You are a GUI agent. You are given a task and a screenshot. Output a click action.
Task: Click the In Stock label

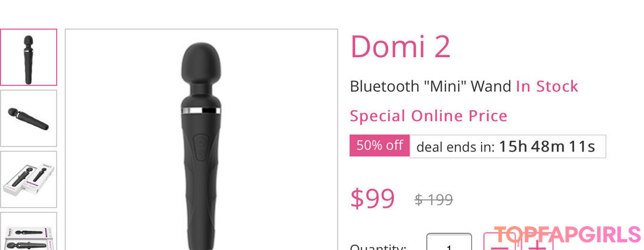[547, 87]
